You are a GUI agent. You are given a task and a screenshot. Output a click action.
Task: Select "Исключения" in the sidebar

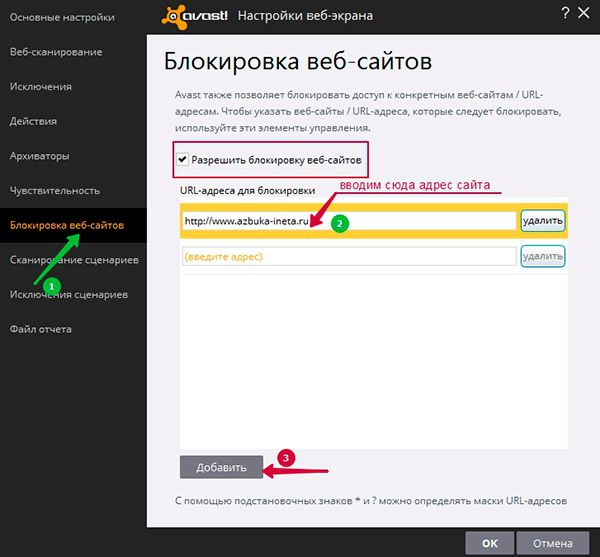pyautogui.click(x=41, y=87)
